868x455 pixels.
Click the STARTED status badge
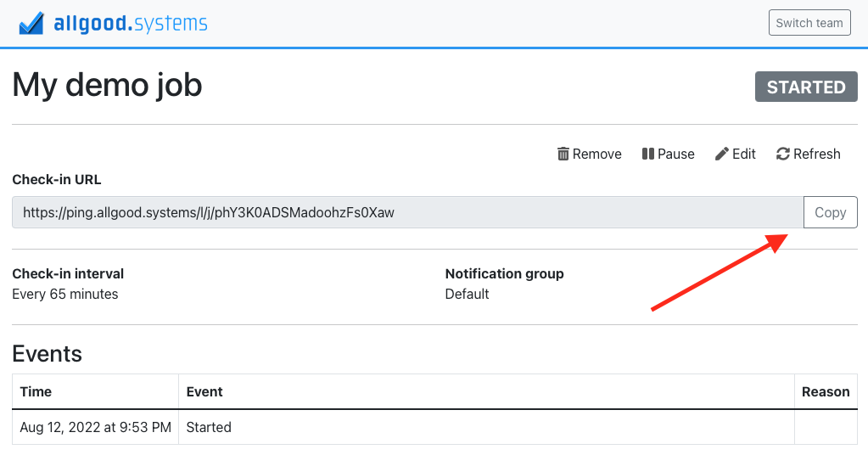coord(805,87)
